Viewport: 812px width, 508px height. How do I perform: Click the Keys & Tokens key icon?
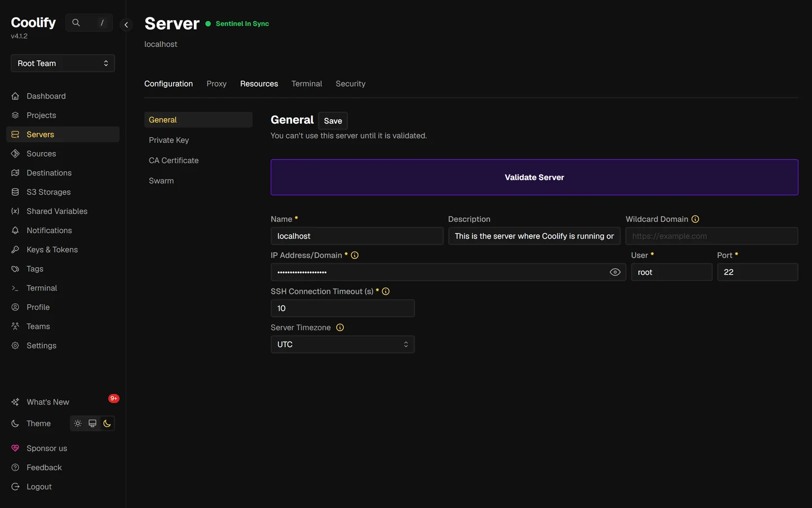point(15,249)
